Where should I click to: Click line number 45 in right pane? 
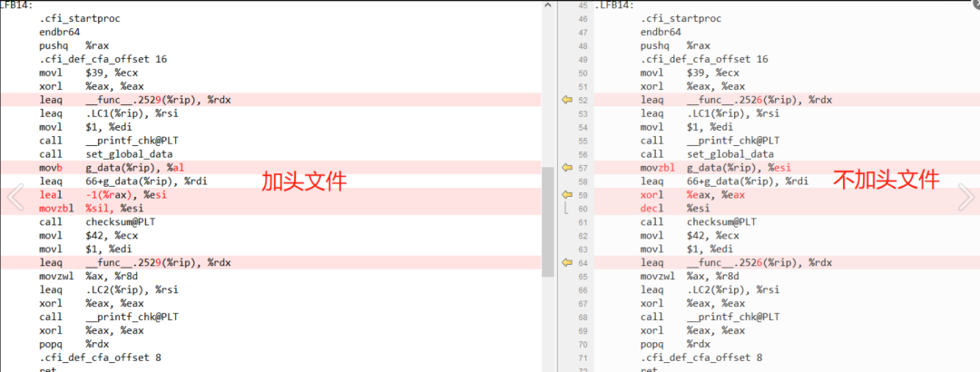click(583, 5)
